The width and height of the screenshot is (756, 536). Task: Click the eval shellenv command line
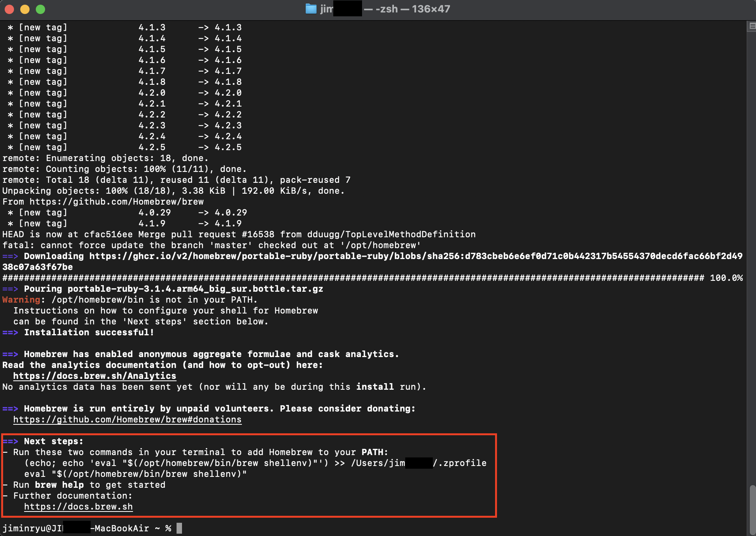coord(135,474)
